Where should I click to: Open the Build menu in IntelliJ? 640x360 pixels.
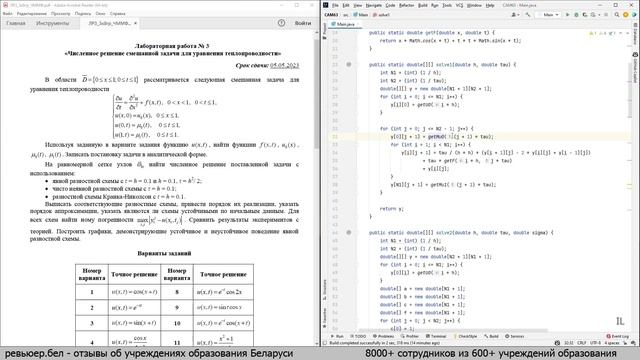pos(422,5)
